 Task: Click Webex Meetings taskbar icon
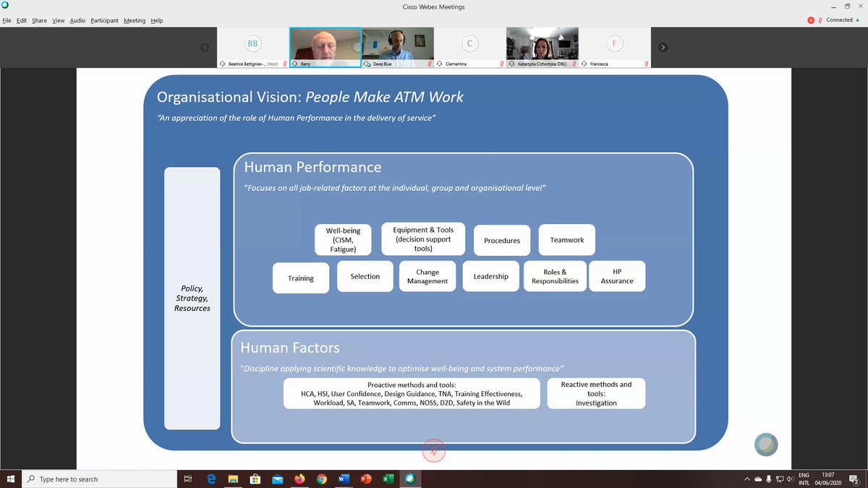(x=410, y=479)
